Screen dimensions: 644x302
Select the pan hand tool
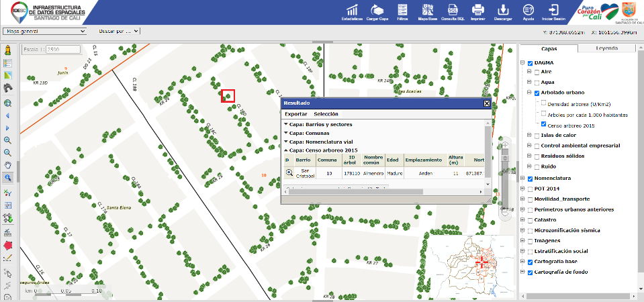pos(8,165)
